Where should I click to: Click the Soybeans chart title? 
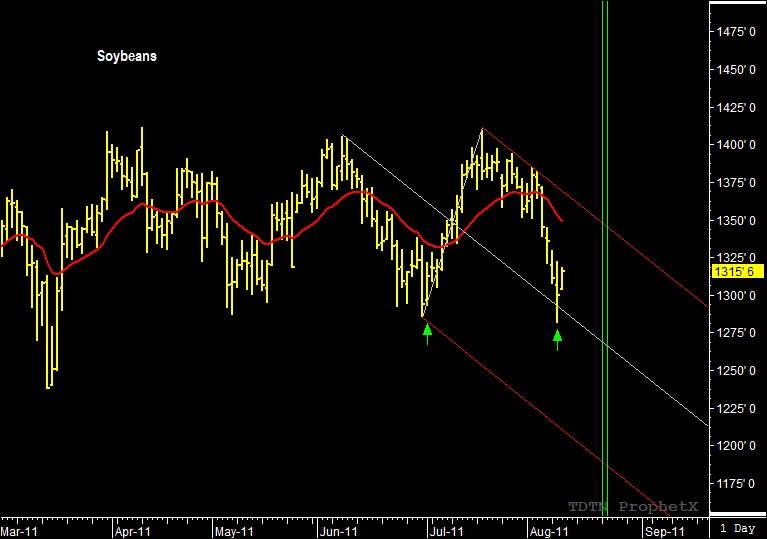point(127,56)
